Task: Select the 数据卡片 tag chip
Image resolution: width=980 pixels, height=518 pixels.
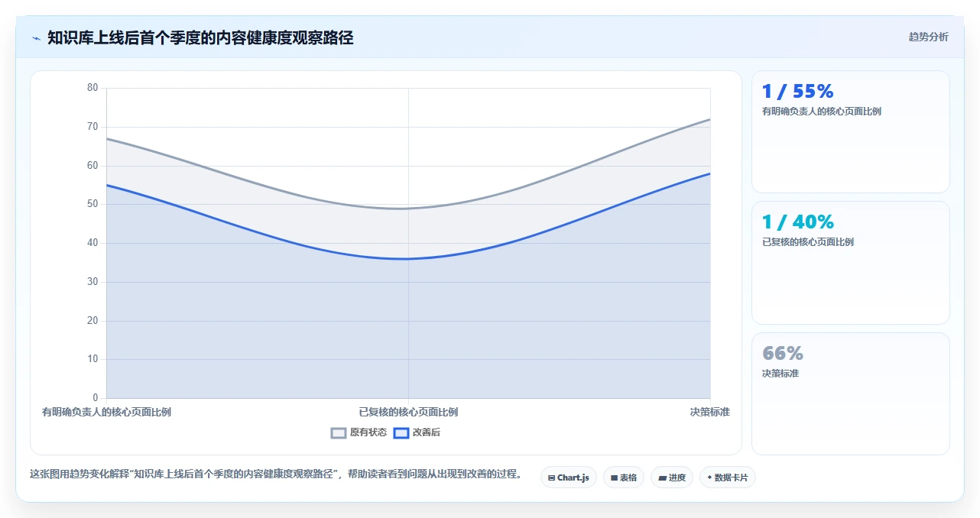Action: point(728,478)
